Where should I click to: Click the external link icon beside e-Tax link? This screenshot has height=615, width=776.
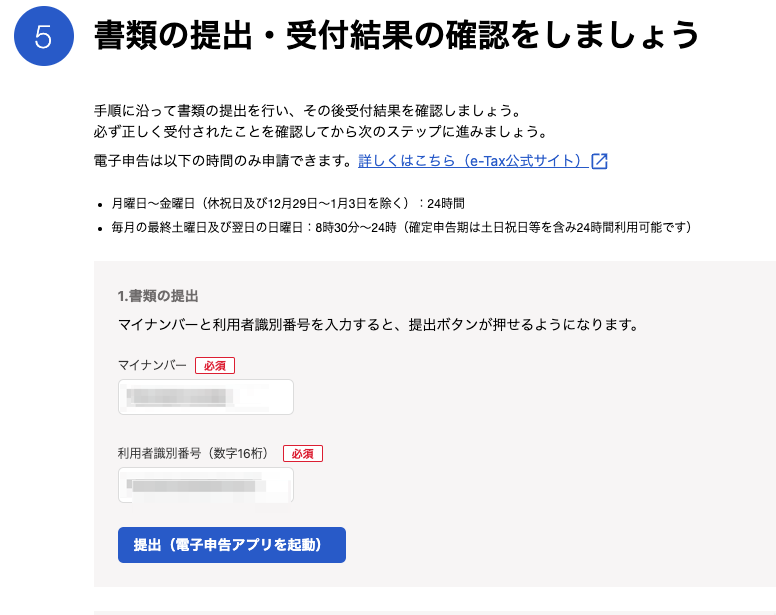(x=599, y=161)
